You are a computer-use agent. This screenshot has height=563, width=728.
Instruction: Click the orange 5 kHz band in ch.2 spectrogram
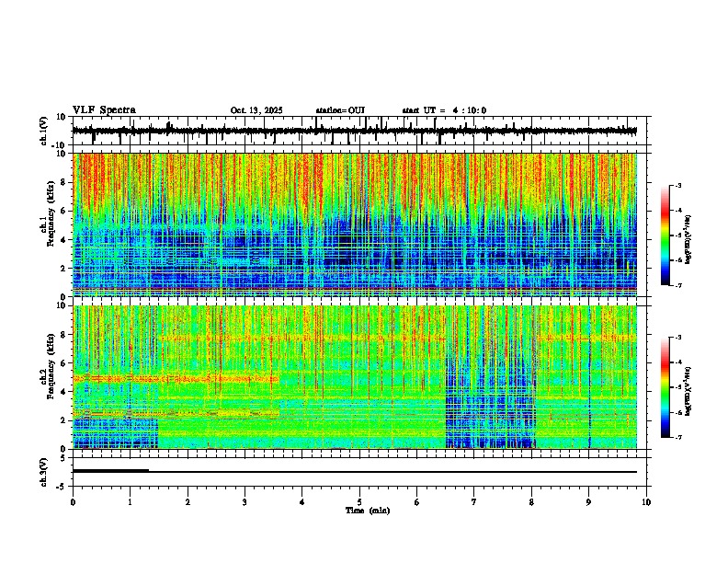(176, 379)
